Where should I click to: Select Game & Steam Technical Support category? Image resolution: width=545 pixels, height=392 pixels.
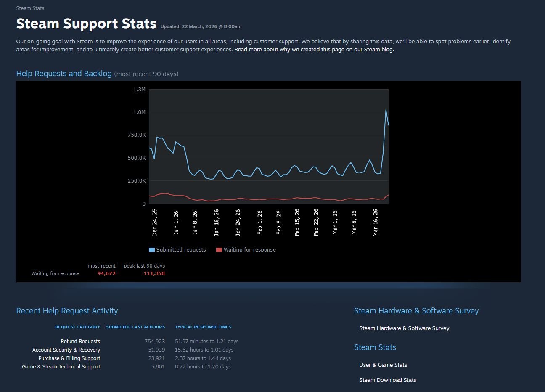tap(61, 367)
